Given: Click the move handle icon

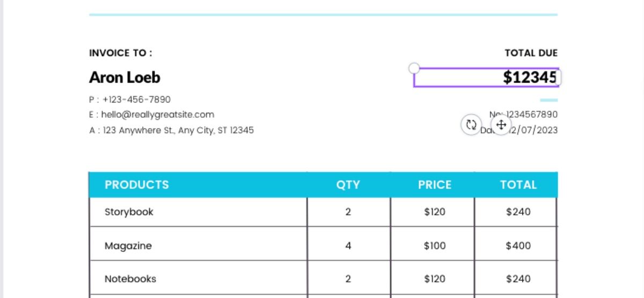Looking at the screenshot, I should [501, 126].
